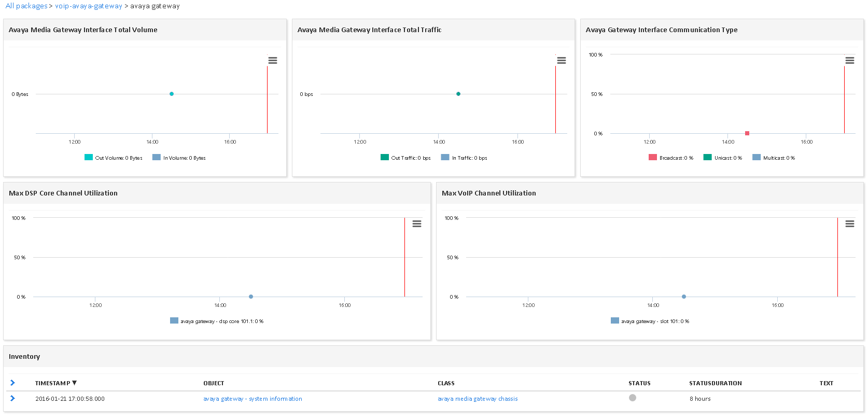Viewport: 868px width, 420px height.
Task: Open Max DSP Core chart menu
Action: pos(416,224)
